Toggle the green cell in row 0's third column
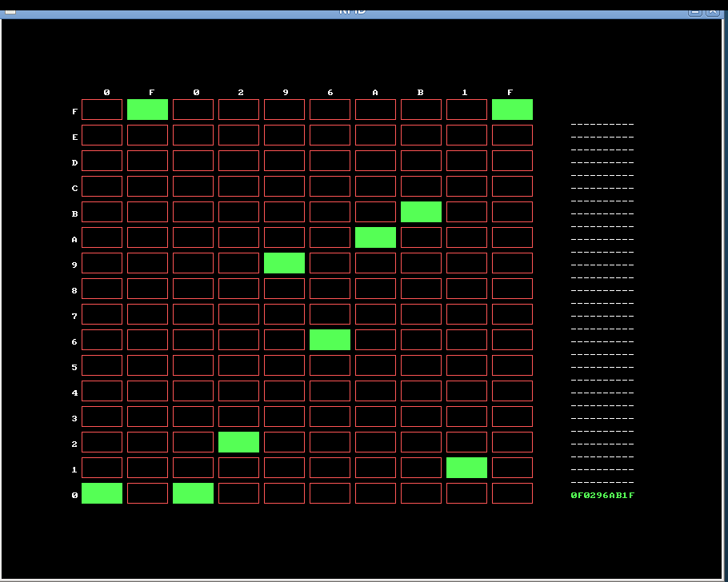 pos(193,493)
